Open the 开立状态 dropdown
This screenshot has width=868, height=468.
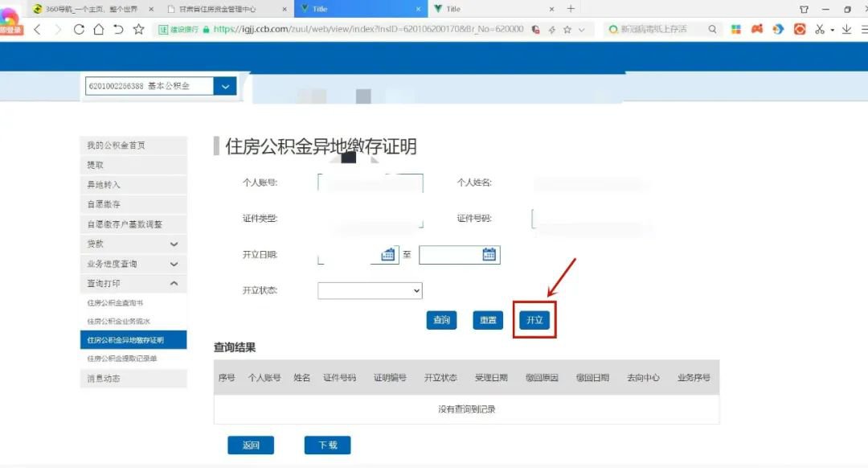pos(370,291)
